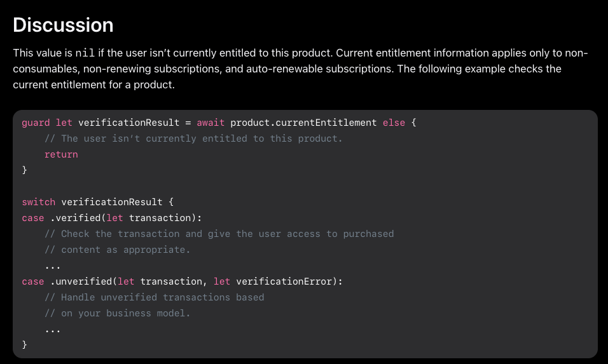Click the Discussion heading

coord(63,25)
